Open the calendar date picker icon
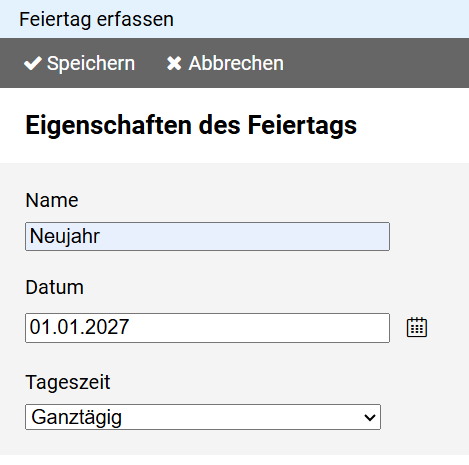Image resolution: width=469 pixels, height=465 pixels. (x=417, y=327)
